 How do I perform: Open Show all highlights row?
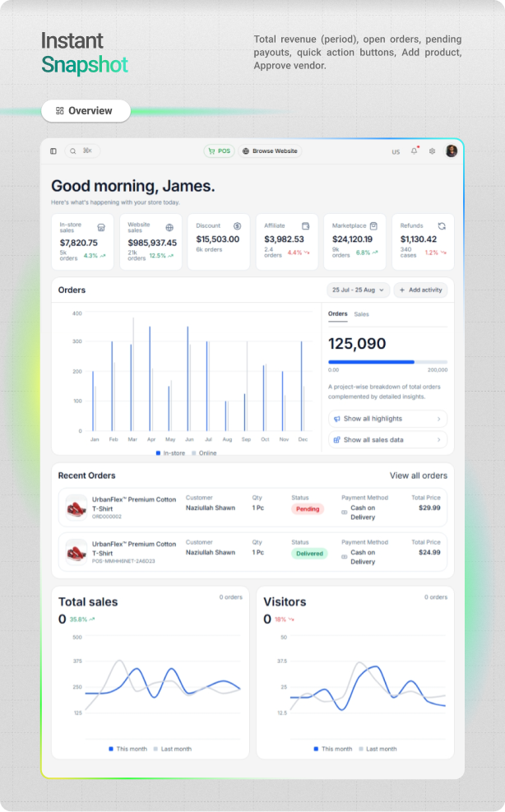(388, 419)
